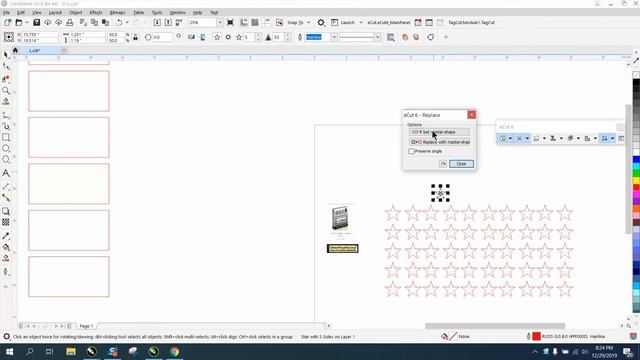Open the Bitmaps menu
Viewport: 640px width, 360px height.
click(118, 13)
